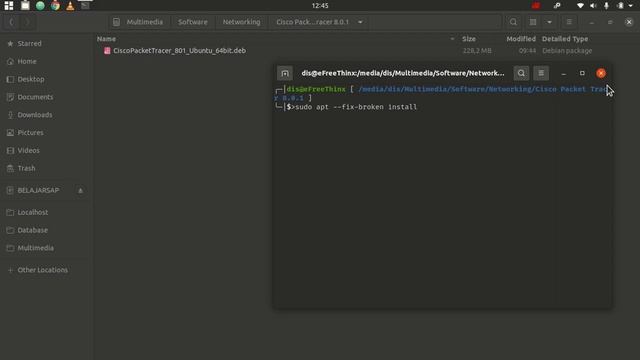Click the microphone tray icon
The height and width of the screenshot is (360, 640).
606,6
